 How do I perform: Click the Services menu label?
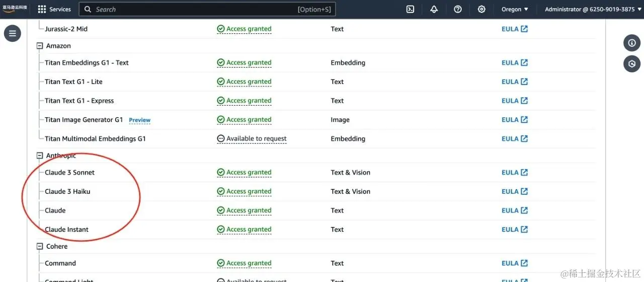coord(60,9)
